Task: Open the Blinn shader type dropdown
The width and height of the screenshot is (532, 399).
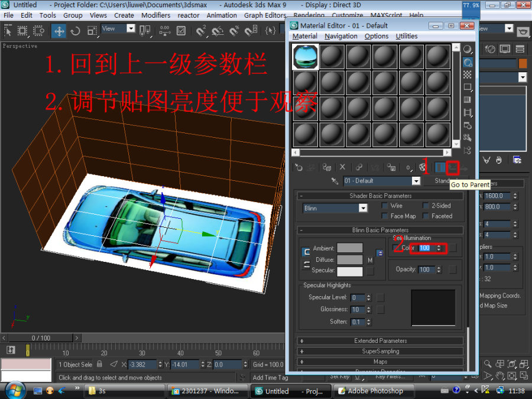Action: pyautogui.click(x=363, y=208)
